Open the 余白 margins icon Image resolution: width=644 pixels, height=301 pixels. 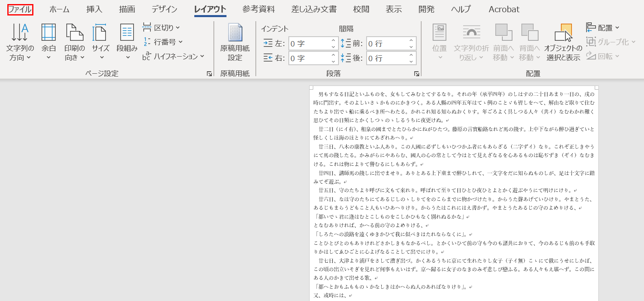[48, 33]
